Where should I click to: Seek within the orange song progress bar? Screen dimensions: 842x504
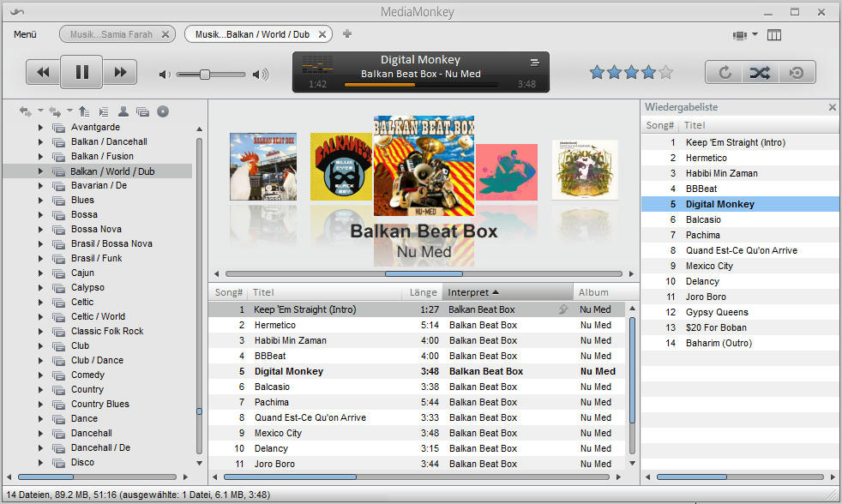click(x=421, y=85)
